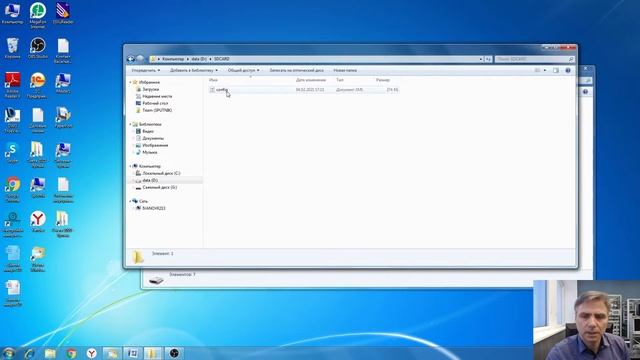This screenshot has width=640, height=360.
Task: Click the file's modification date cell
Action: 310,89
